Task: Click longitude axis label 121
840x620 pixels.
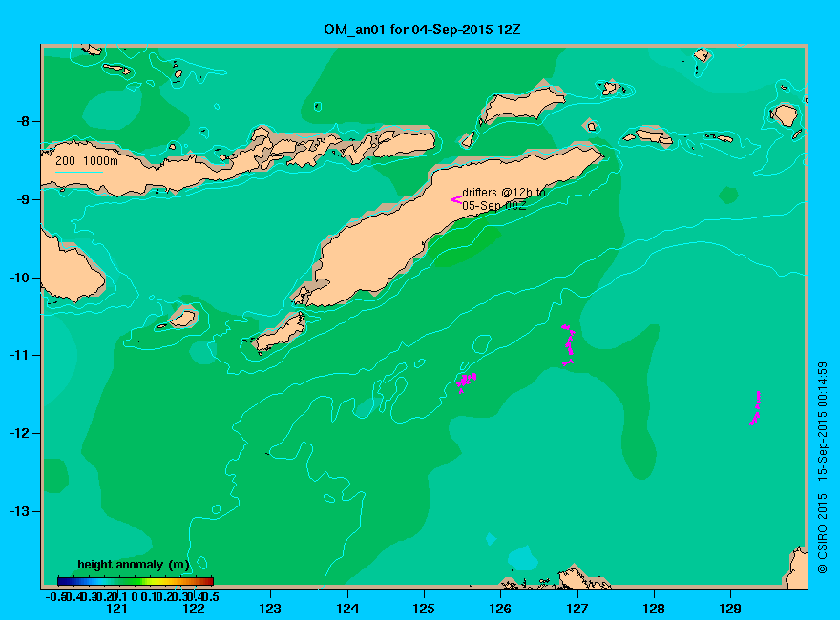Action: pos(116,609)
